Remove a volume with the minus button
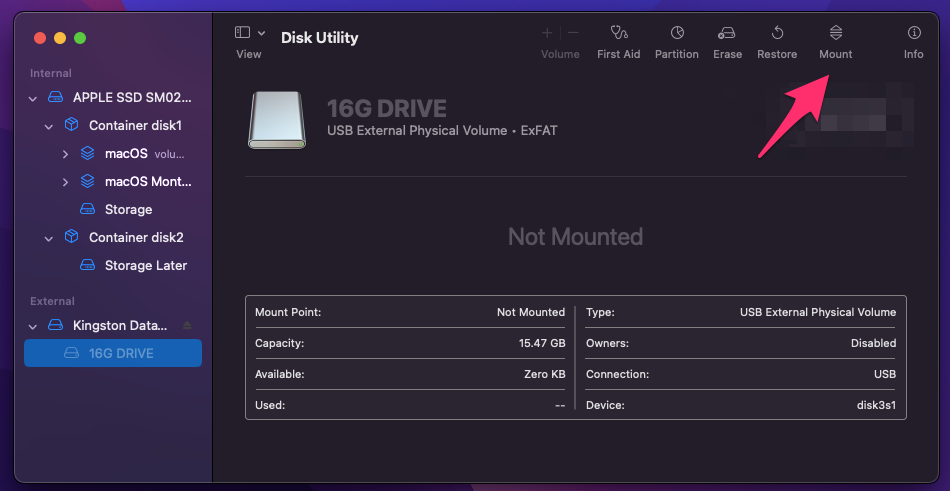The height and width of the screenshot is (491, 950). (573, 33)
